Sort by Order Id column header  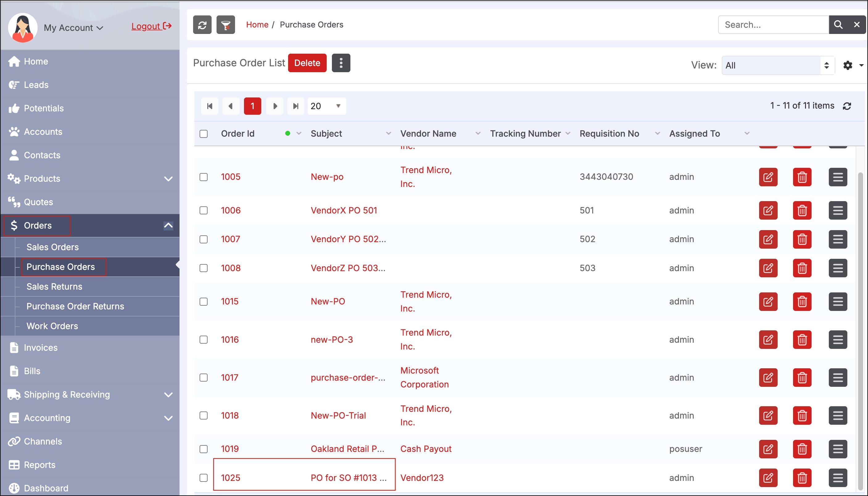238,134
